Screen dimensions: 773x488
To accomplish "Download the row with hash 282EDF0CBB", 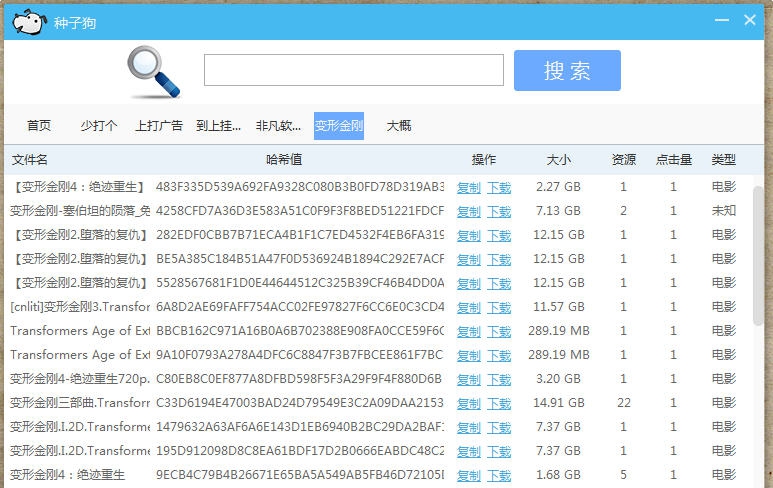I will (x=499, y=236).
